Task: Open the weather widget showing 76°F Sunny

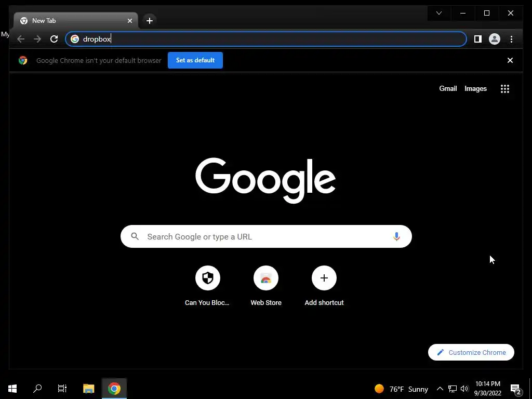Action: (x=402, y=389)
